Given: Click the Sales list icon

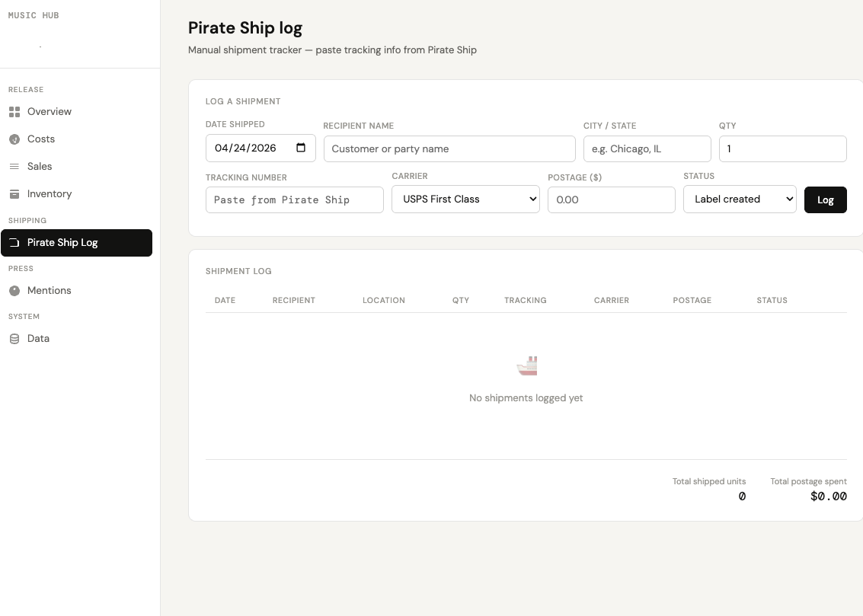Looking at the screenshot, I should 14,166.
